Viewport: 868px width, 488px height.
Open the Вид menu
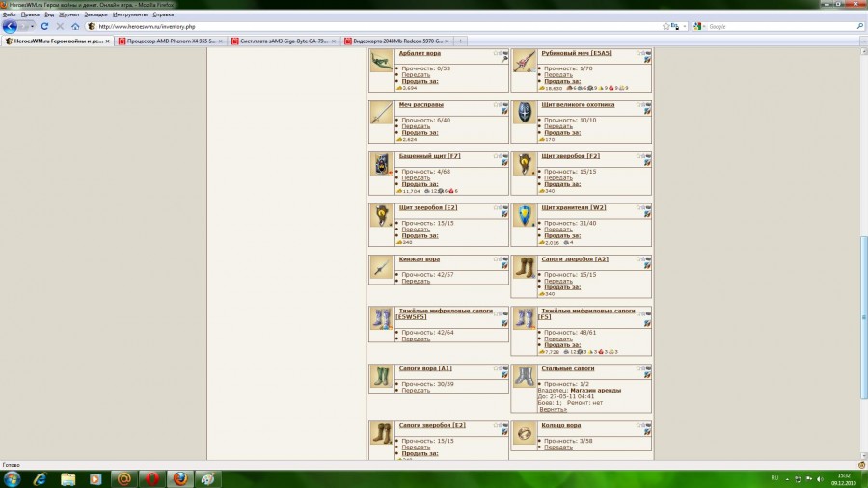coord(49,14)
